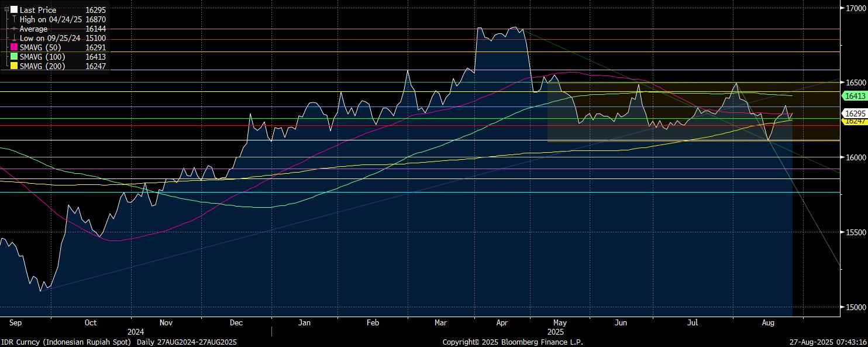868x347 pixels.
Task: Click the white 16295 last price tag
Action: [x=853, y=113]
